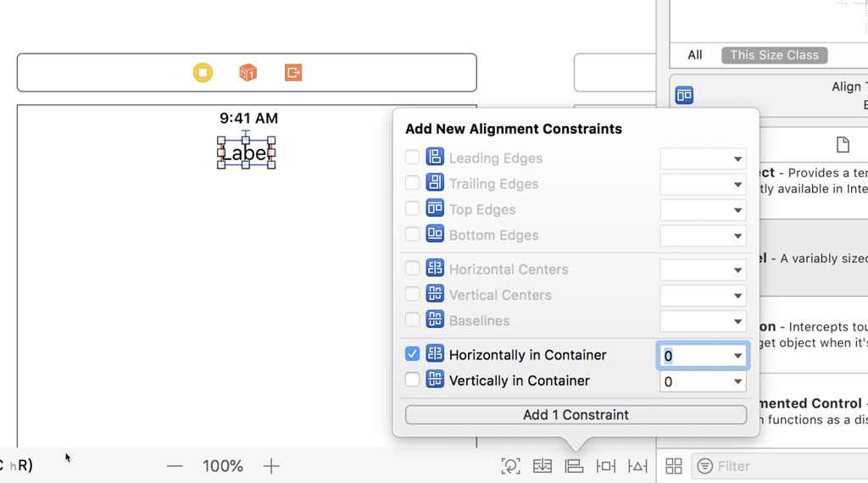Zoom out with the minus icon
This screenshot has width=868, height=483.
click(x=175, y=466)
